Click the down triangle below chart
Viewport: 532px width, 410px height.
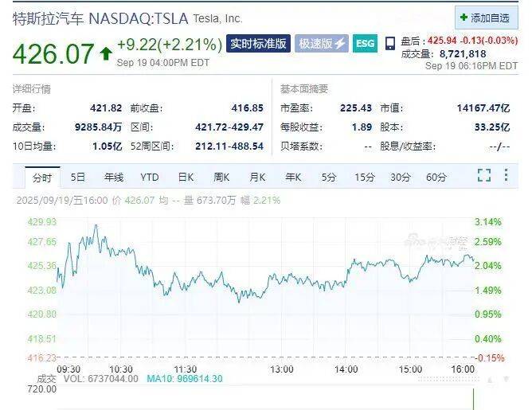(x=506, y=380)
